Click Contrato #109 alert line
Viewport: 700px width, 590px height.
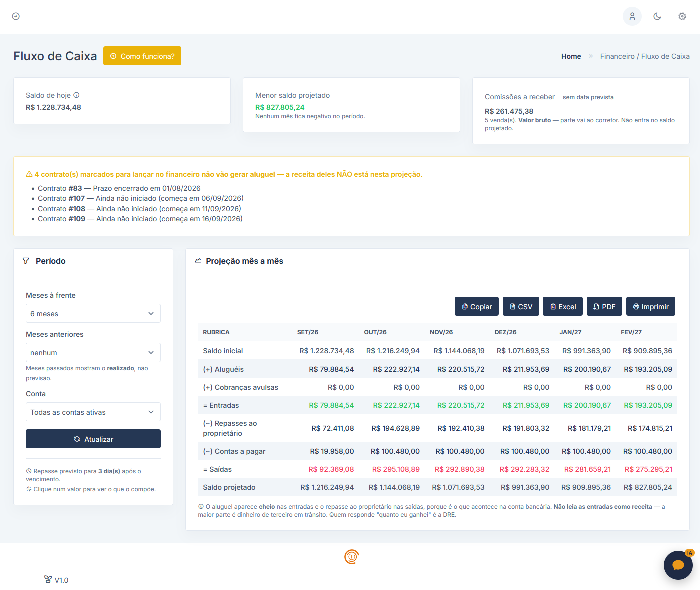click(x=140, y=219)
